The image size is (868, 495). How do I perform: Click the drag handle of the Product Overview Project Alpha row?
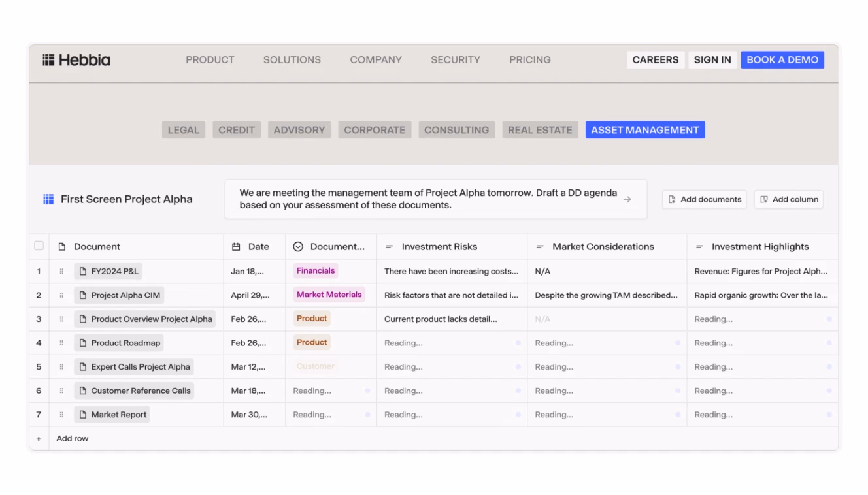pyautogui.click(x=62, y=319)
